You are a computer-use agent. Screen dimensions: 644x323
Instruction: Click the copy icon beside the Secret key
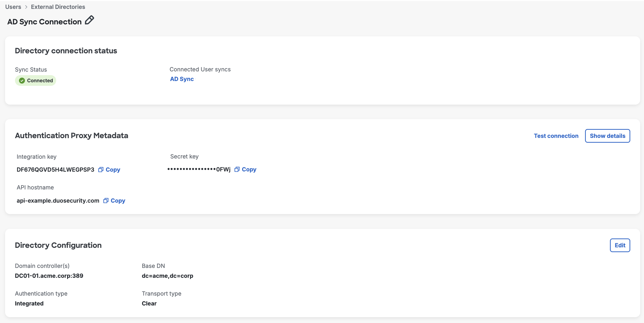click(x=237, y=169)
